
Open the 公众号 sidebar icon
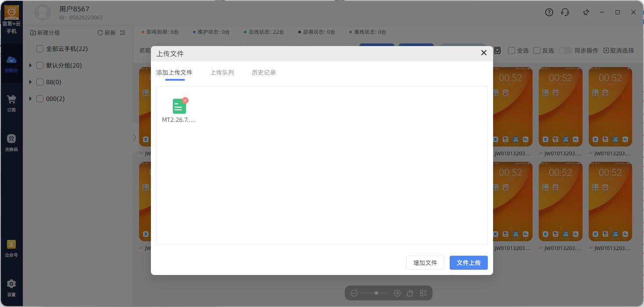click(x=11, y=248)
